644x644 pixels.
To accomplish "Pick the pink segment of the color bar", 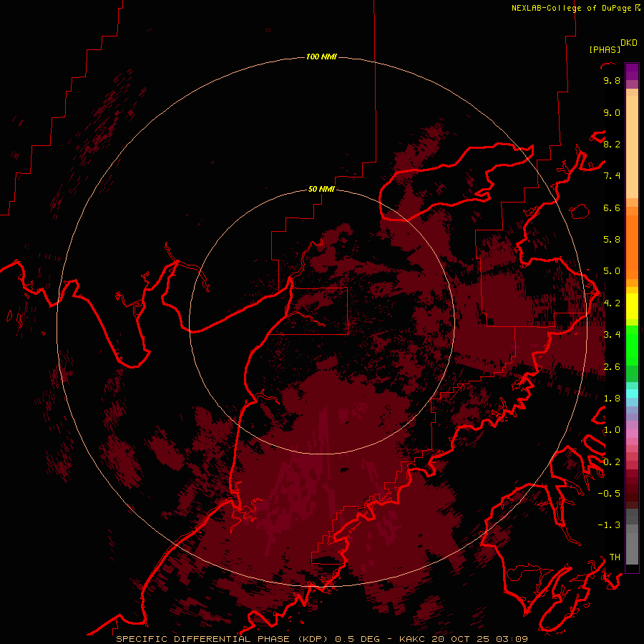I will (632, 434).
